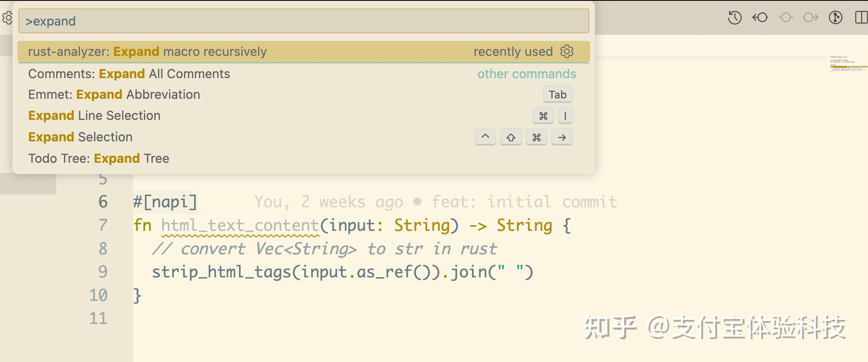868x362 pixels.
Task: Click the #[napi] attribute on line 6
Action: pos(165,202)
